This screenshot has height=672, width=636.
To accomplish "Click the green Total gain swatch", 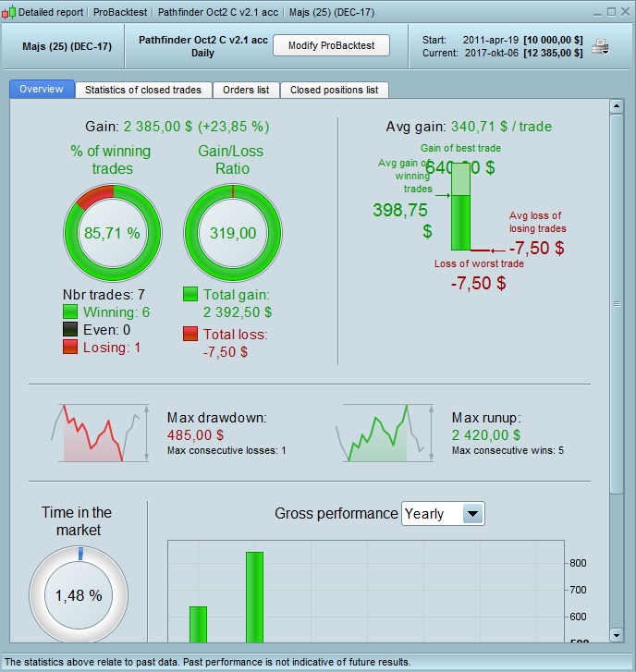I will (x=190, y=294).
